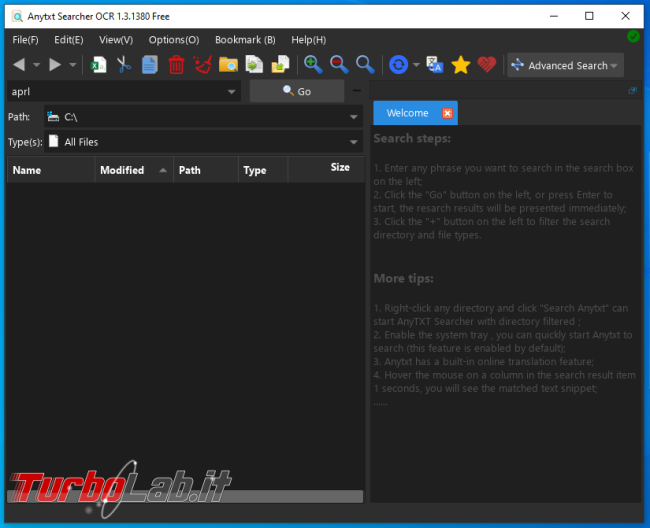Click the Forward navigation arrow

click(55, 65)
